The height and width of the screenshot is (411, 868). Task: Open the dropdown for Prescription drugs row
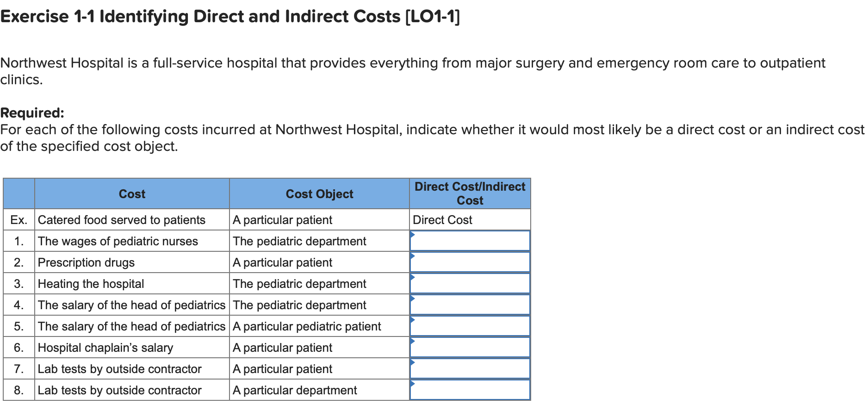(x=470, y=262)
